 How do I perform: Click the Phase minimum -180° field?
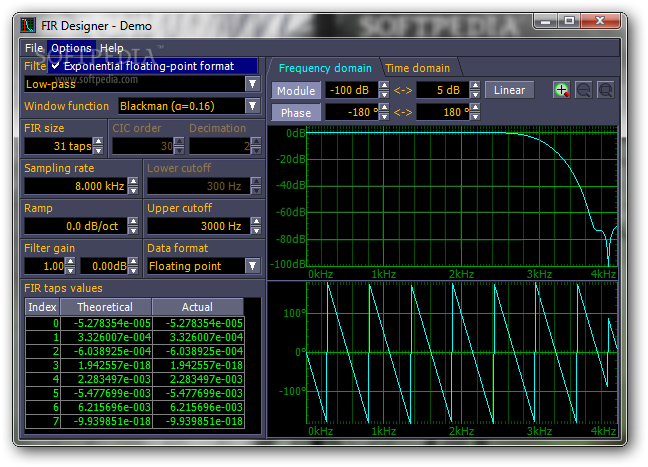pyautogui.click(x=352, y=112)
